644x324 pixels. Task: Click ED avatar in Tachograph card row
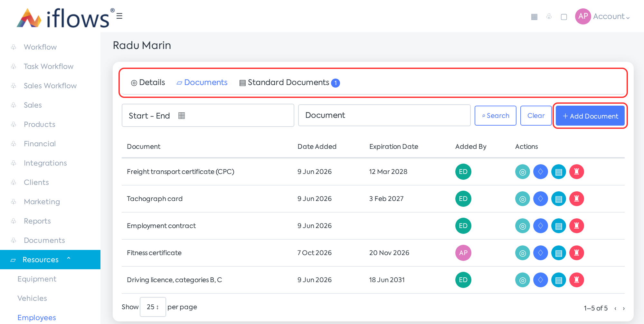(x=463, y=199)
